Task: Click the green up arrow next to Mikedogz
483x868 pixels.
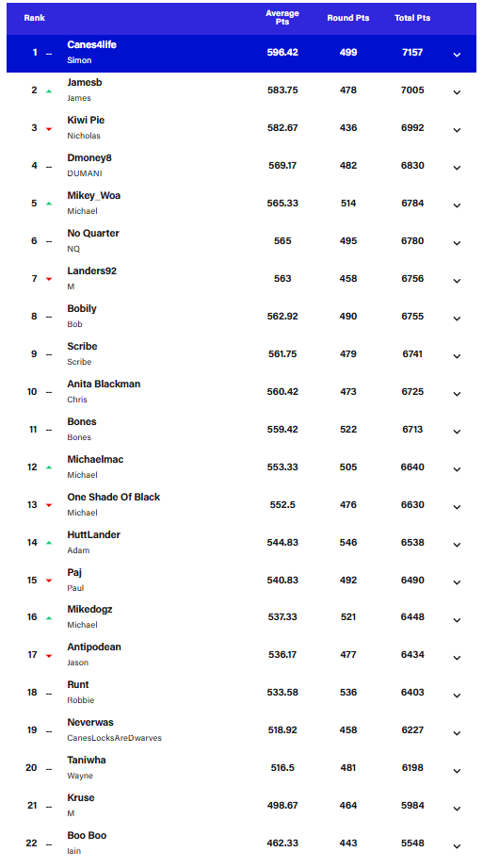Action: (x=49, y=617)
